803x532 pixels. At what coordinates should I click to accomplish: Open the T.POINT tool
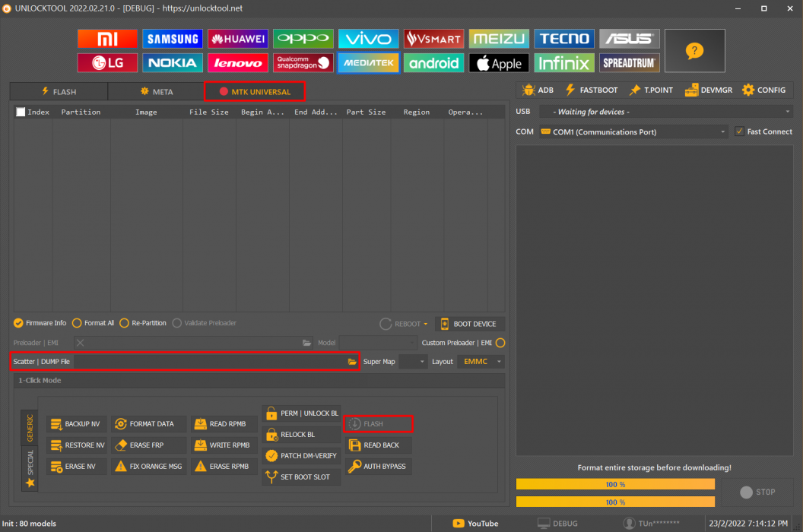tap(651, 90)
